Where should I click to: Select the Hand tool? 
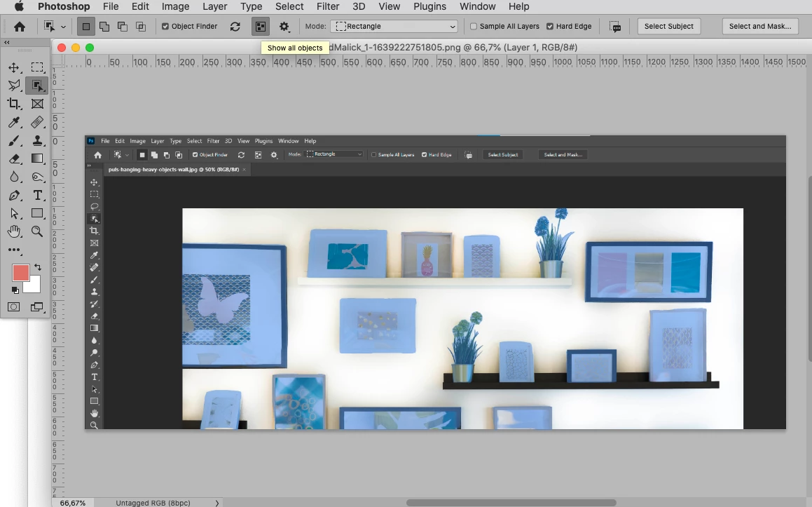pos(14,231)
